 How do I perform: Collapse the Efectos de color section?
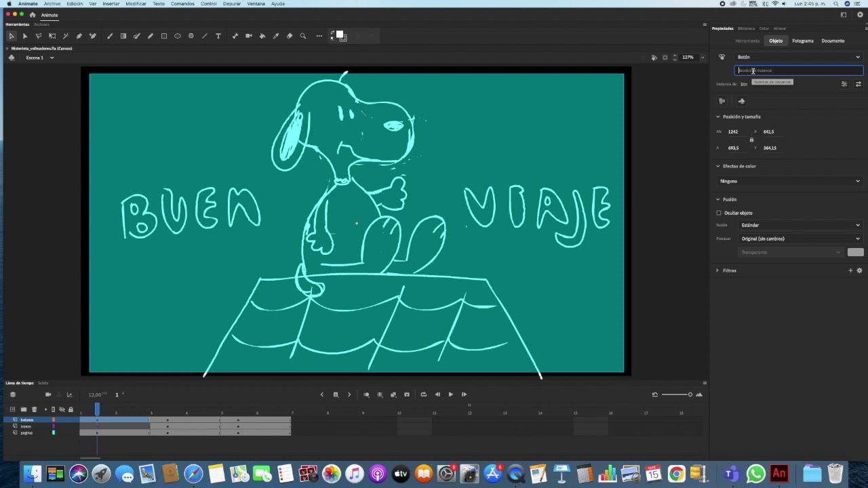718,166
